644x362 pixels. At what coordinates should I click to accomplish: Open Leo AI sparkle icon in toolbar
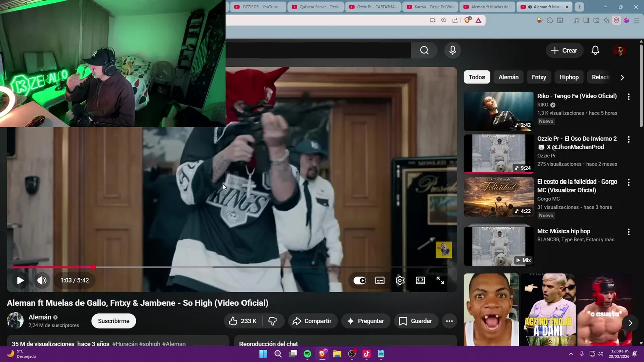pos(606,20)
